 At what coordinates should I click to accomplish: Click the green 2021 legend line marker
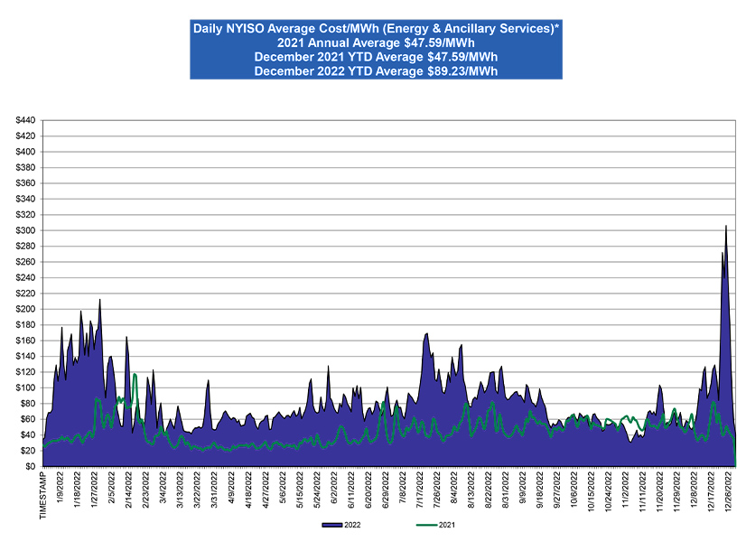[425, 523]
